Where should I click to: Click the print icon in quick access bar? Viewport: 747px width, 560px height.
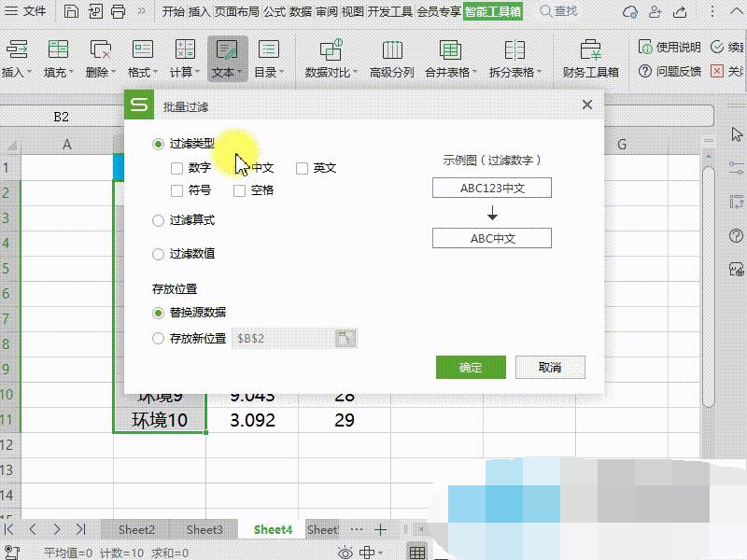119,12
